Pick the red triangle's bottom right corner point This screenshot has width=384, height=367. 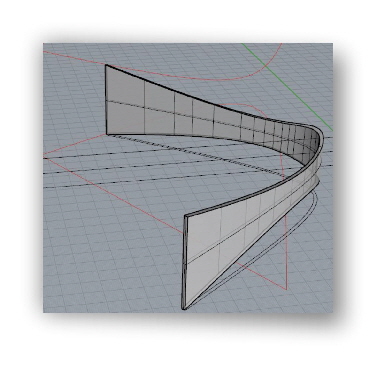point(286,289)
